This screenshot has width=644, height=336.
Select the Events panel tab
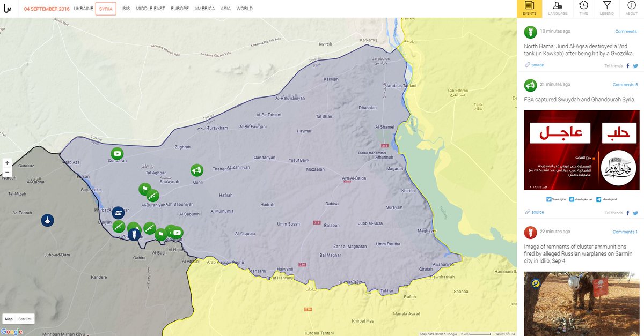click(x=530, y=9)
